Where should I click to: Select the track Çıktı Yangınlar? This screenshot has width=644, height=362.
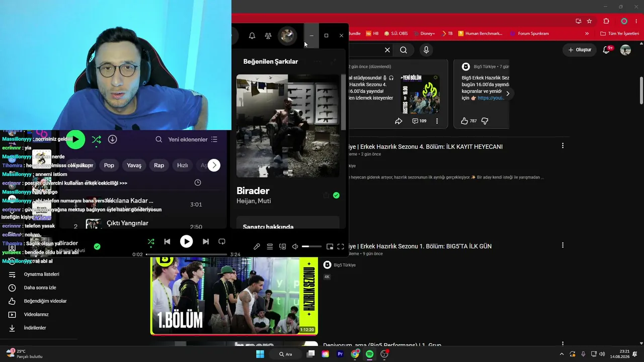pyautogui.click(x=127, y=223)
